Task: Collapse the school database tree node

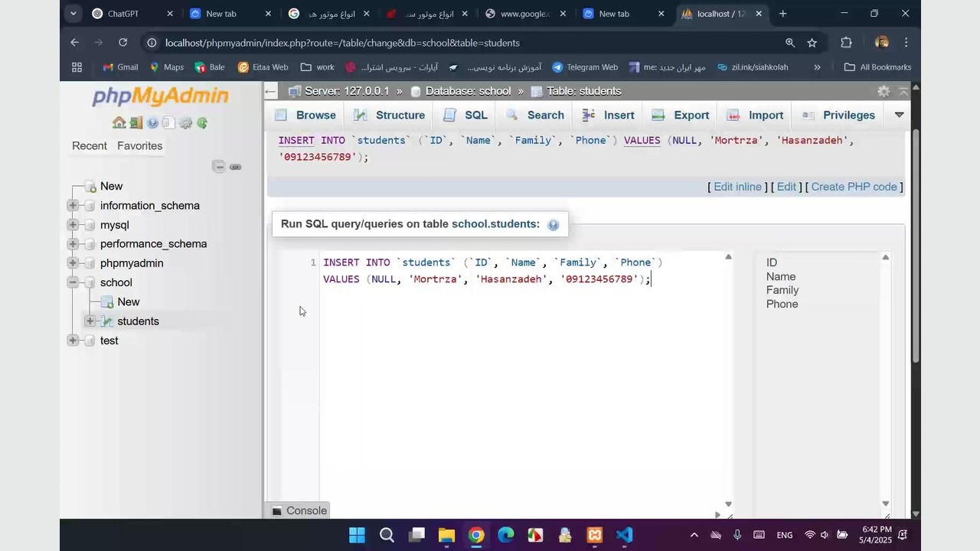Action: coord(73,282)
